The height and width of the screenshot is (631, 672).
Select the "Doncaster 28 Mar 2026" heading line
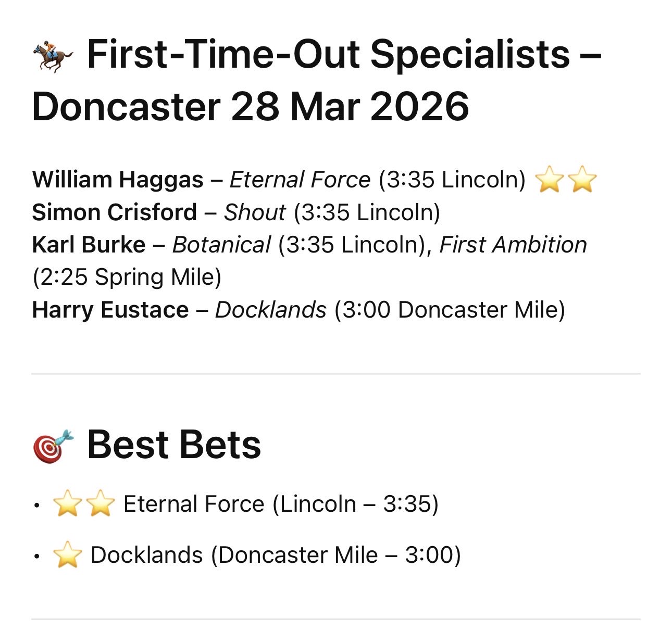pos(251,107)
